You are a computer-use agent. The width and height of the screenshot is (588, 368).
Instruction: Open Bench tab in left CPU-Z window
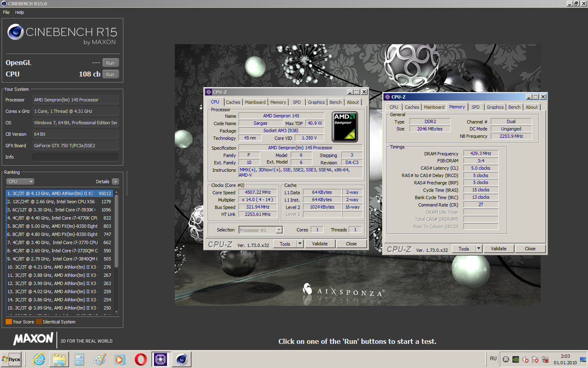coord(336,102)
